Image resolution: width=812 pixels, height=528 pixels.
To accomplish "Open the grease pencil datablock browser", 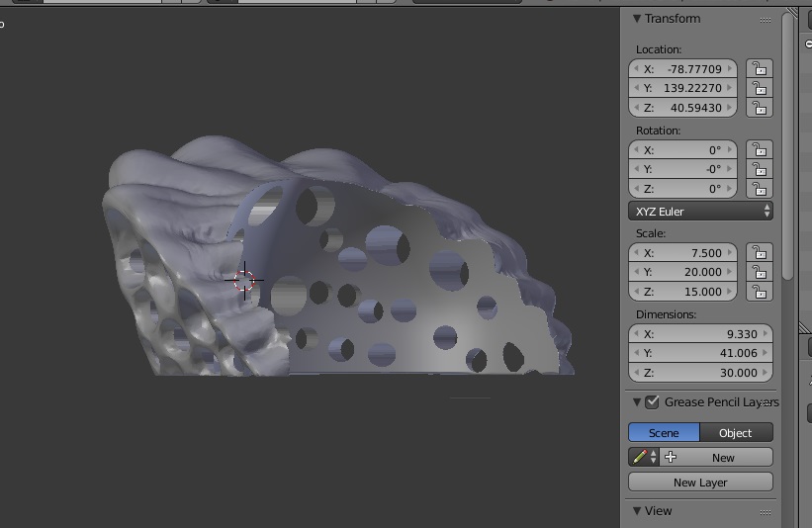I will (645, 458).
